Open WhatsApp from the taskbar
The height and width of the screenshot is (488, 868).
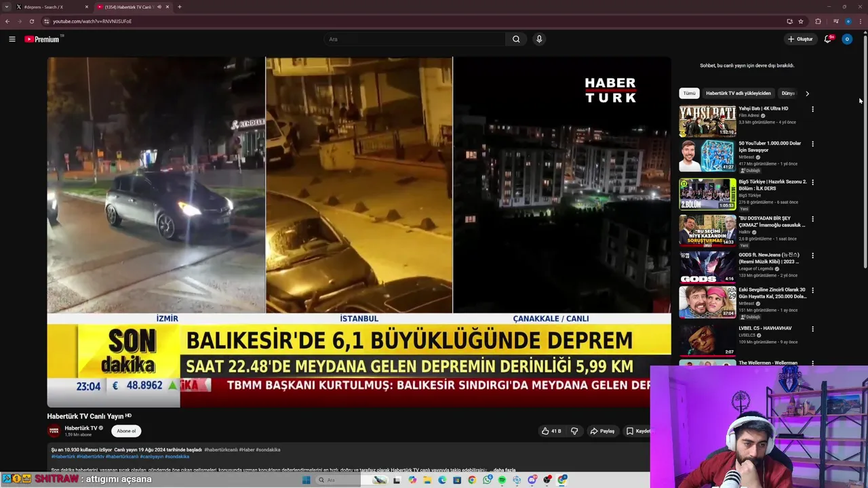pos(487,480)
